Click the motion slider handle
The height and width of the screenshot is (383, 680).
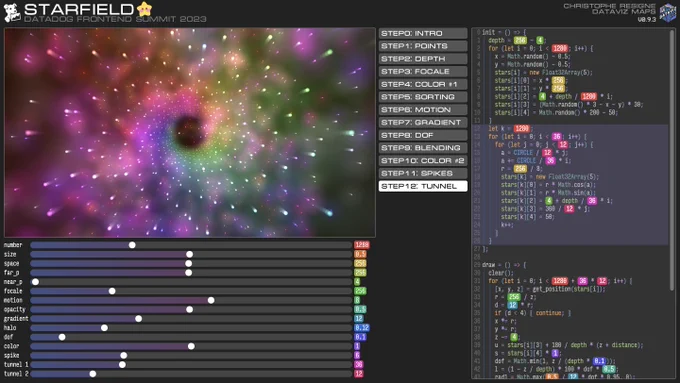211,300
